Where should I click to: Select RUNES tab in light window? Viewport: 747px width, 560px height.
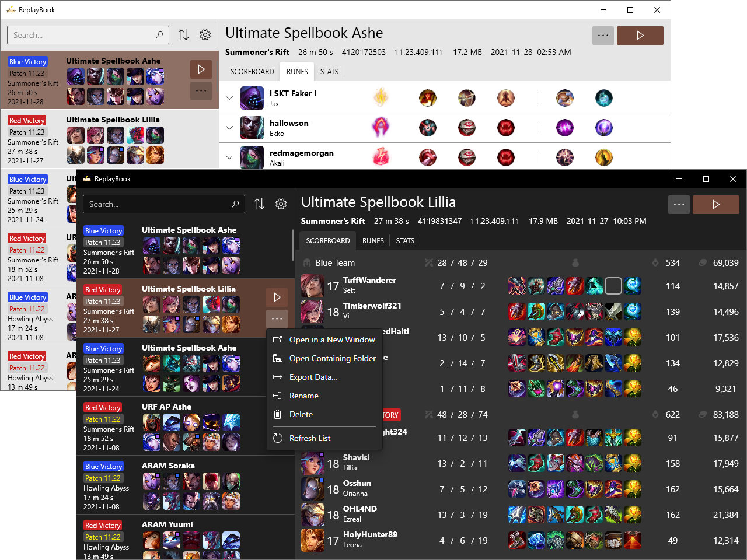(297, 71)
